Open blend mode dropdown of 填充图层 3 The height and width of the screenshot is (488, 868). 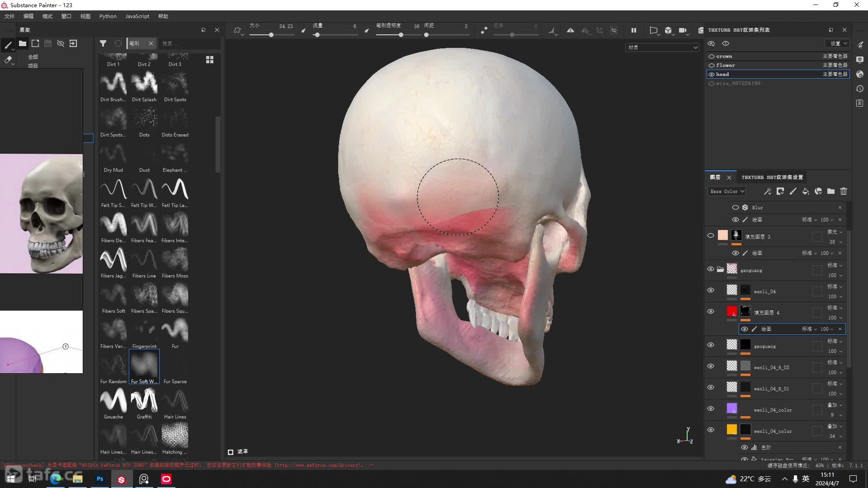[x=835, y=232]
